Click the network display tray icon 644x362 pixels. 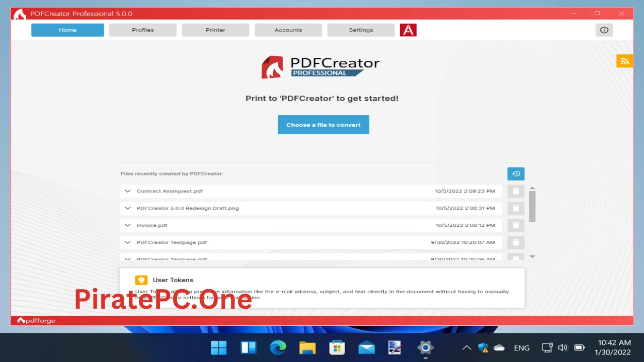(547, 347)
